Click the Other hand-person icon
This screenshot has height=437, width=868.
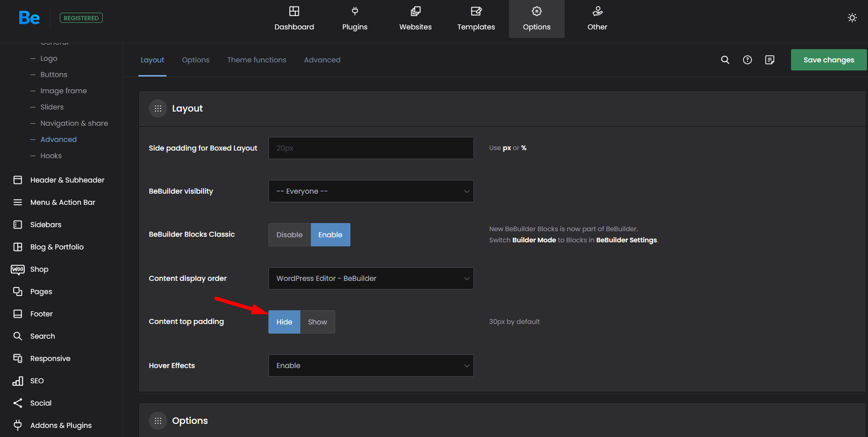[x=598, y=11]
